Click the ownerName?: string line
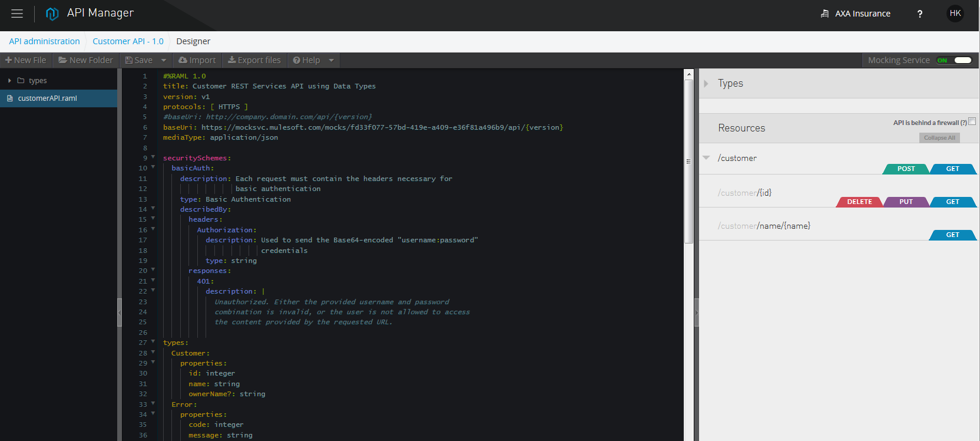 coord(227,394)
